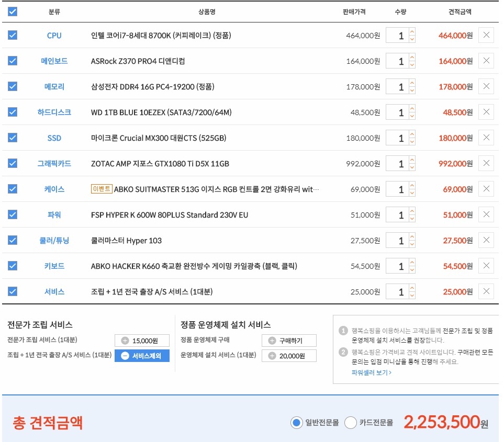Image resolution: width=504 pixels, height=442 pixels.
Task: Increase 파워 quantity using up arrow
Action: [x=412, y=211]
